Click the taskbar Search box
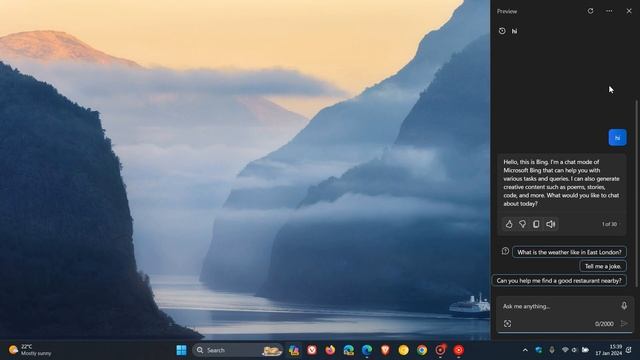640x360 pixels. tap(238, 350)
